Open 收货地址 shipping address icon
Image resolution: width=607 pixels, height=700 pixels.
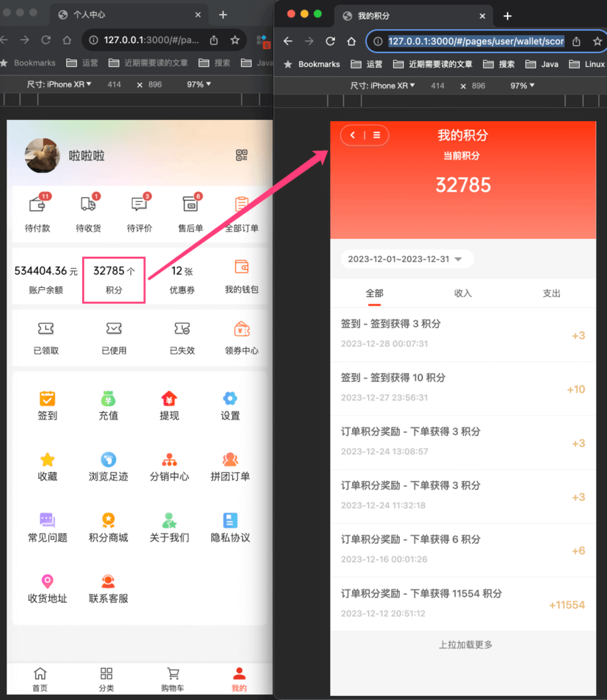click(47, 582)
